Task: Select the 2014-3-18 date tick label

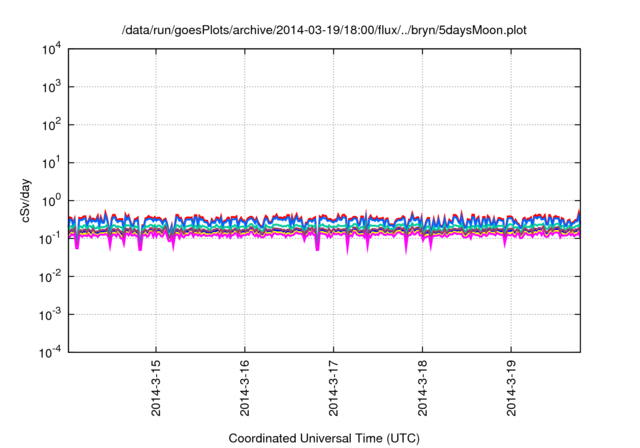Action: pyautogui.click(x=424, y=391)
